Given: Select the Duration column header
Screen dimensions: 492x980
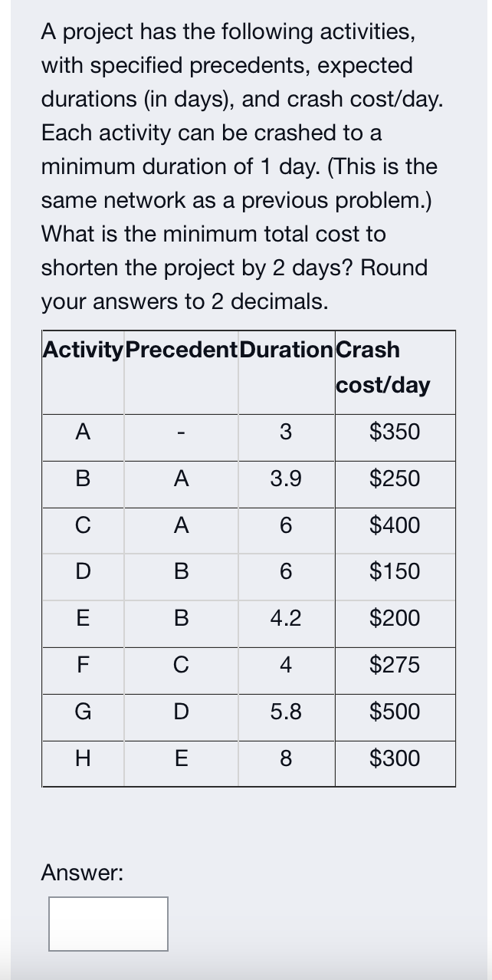Looking at the screenshot, I should (285, 350).
